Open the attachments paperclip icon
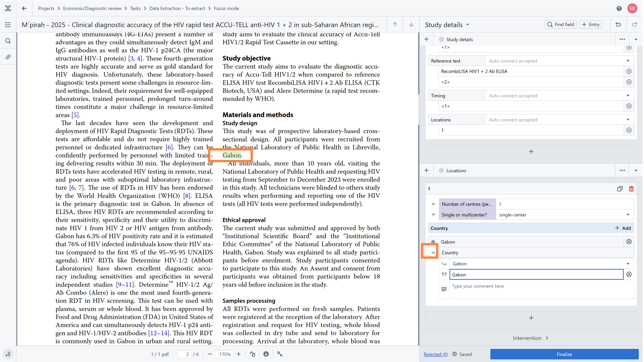This screenshot has width=644, height=362. pyautogui.click(x=8, y=57)
